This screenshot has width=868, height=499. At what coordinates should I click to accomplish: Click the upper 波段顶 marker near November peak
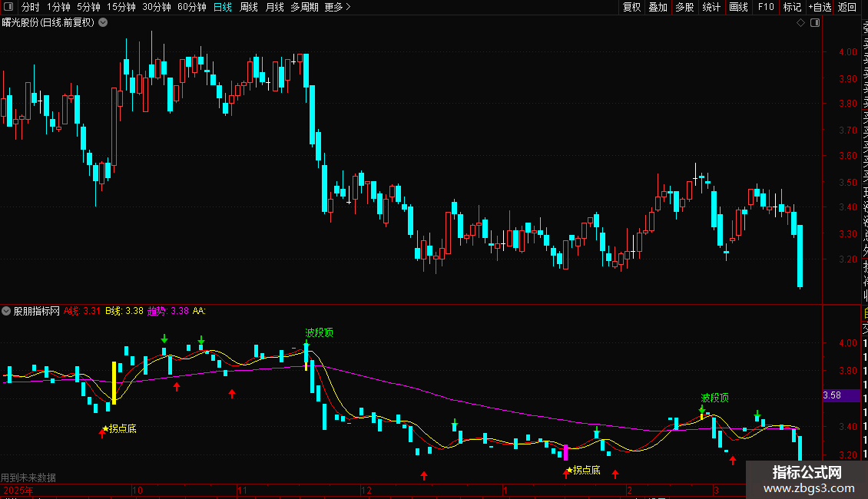click(x=320, y=332)
